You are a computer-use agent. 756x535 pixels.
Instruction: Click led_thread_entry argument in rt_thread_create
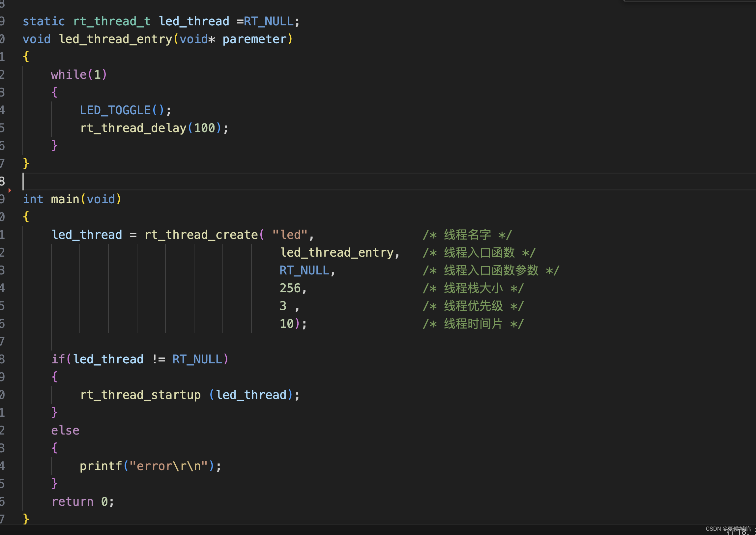click(x=337, y=253)
